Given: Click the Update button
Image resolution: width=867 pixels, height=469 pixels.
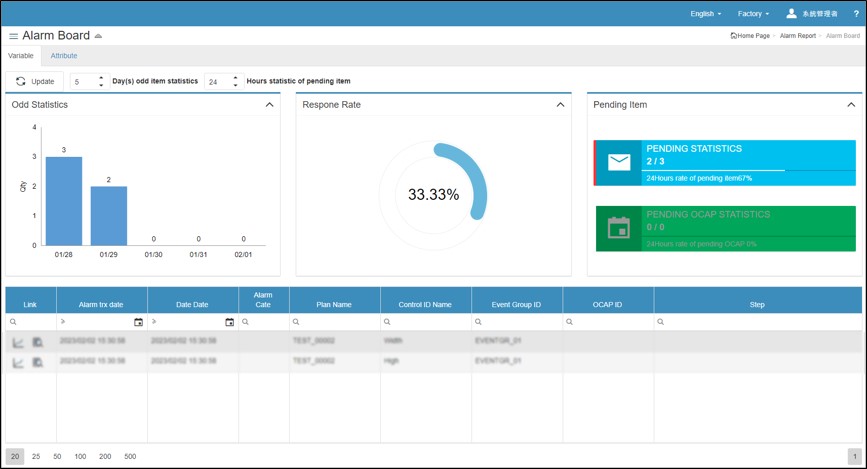Looking at the screenshot, I should coord(35,81).
